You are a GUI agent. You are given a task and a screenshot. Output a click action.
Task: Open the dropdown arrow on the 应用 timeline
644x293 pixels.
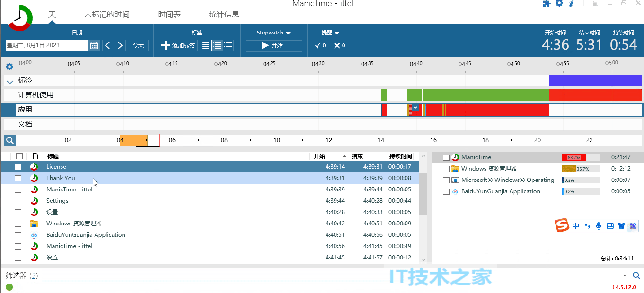pos(415,108)
